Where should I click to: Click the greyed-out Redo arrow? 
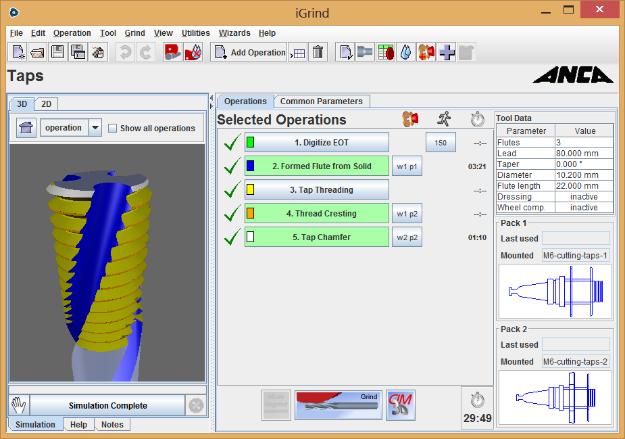click(x=145, y=52)
